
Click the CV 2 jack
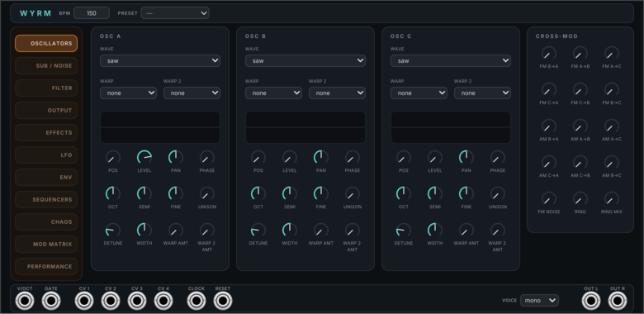(x=111, y=301)
